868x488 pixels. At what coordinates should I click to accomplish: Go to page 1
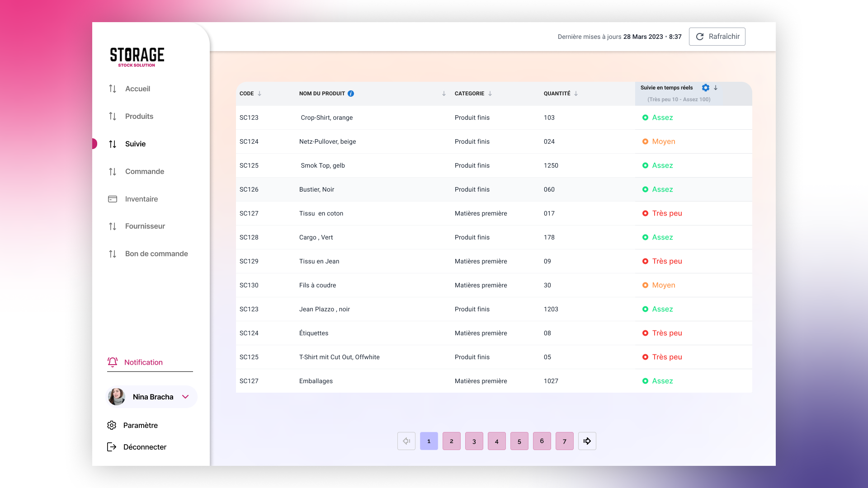tap(429, 441)
